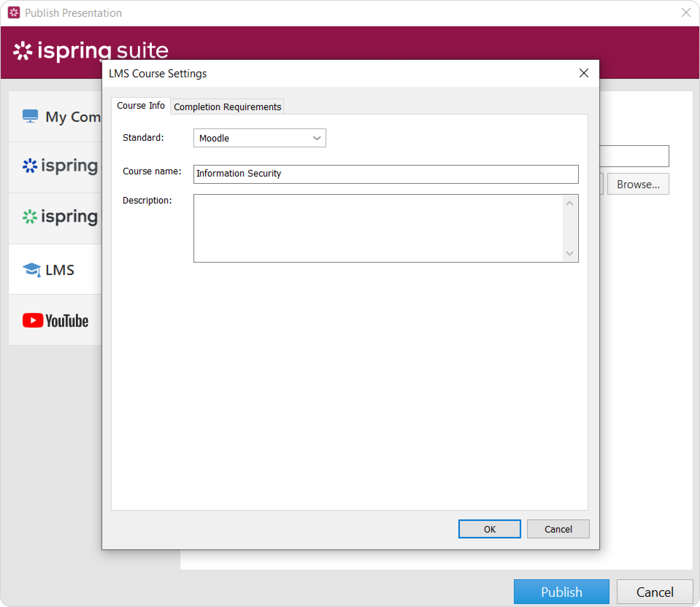Click inside the Description text area
The image size is (700, 607).
(378, 228)
